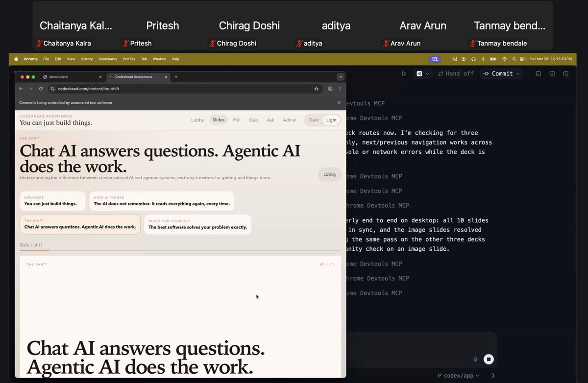Open the Quiz section
This screenshot has width=588, height=383.
click(x=253, y=120)
